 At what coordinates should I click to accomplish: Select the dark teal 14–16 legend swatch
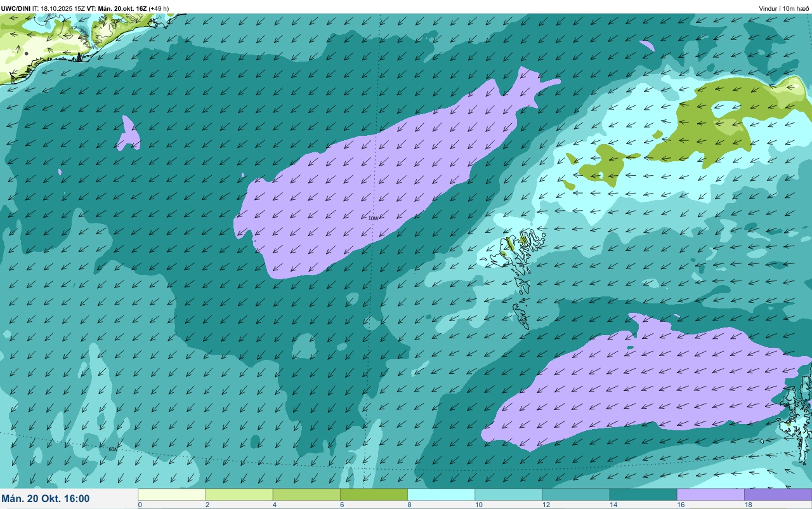tap(643, 494)
